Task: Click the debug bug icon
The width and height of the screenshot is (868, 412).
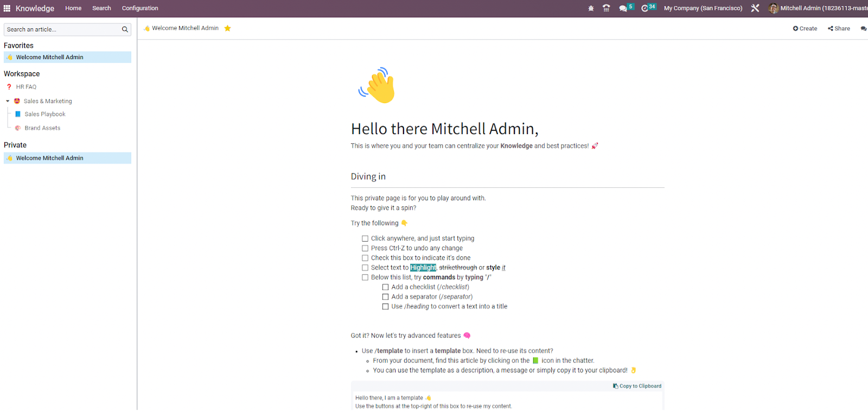Action: 591,8
